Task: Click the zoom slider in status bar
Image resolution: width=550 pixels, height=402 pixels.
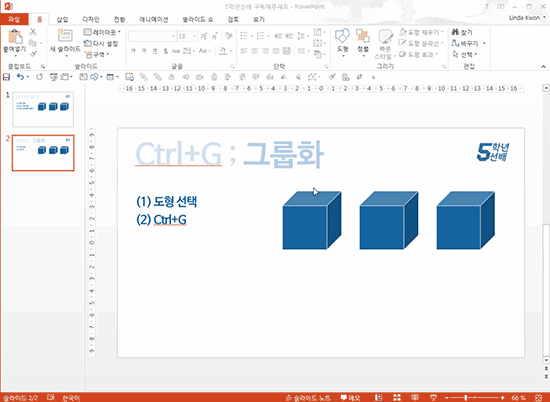Action: click(475, 398)
